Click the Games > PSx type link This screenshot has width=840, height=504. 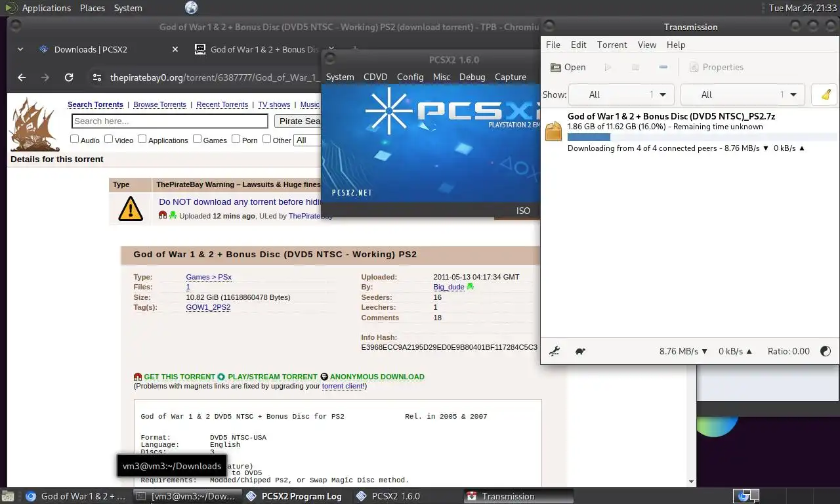pyautogui.click(x=209, y=277)
